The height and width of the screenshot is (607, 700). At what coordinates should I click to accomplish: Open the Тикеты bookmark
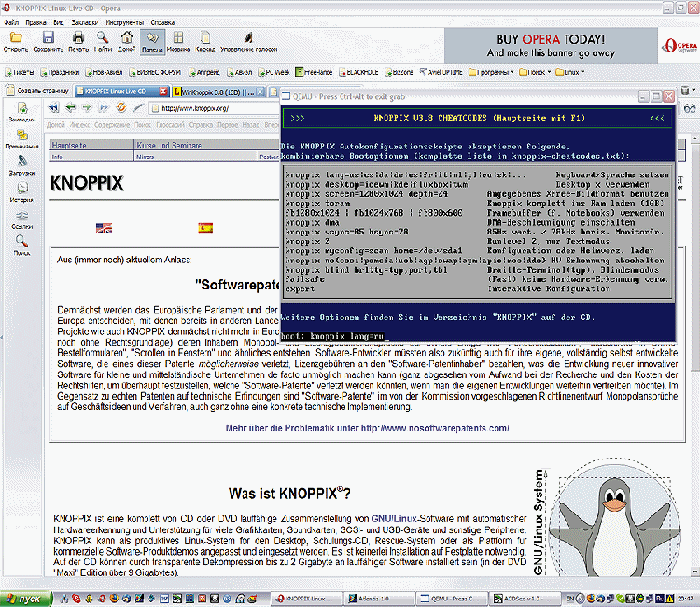[x=20, y=72]
